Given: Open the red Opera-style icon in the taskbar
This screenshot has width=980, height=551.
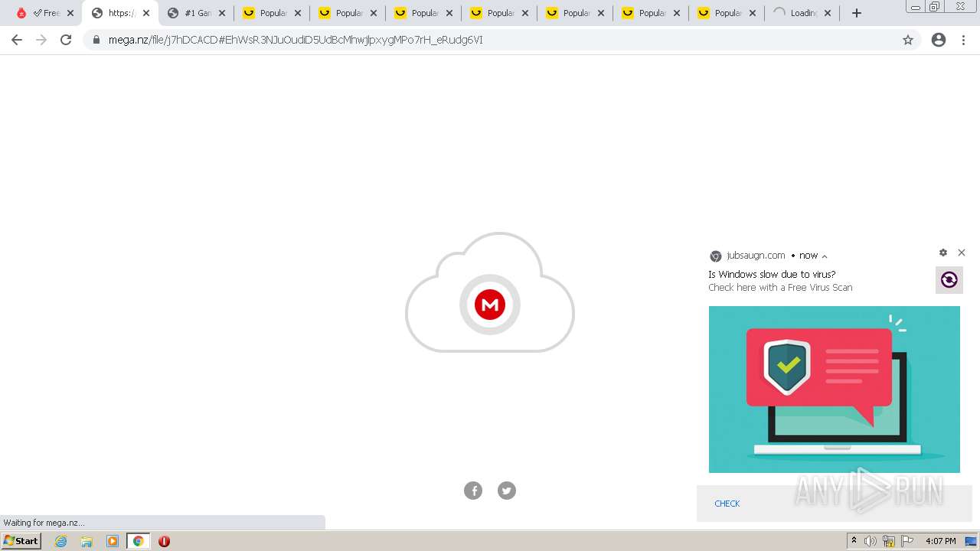Looking at the screenshot, I should pyautogui.click(x=164, y=541).
